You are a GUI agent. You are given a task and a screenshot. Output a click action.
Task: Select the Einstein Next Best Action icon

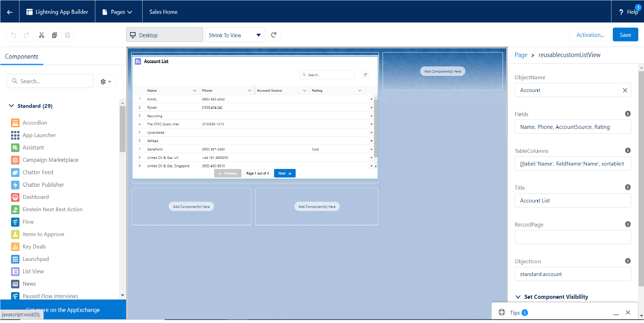15,210
